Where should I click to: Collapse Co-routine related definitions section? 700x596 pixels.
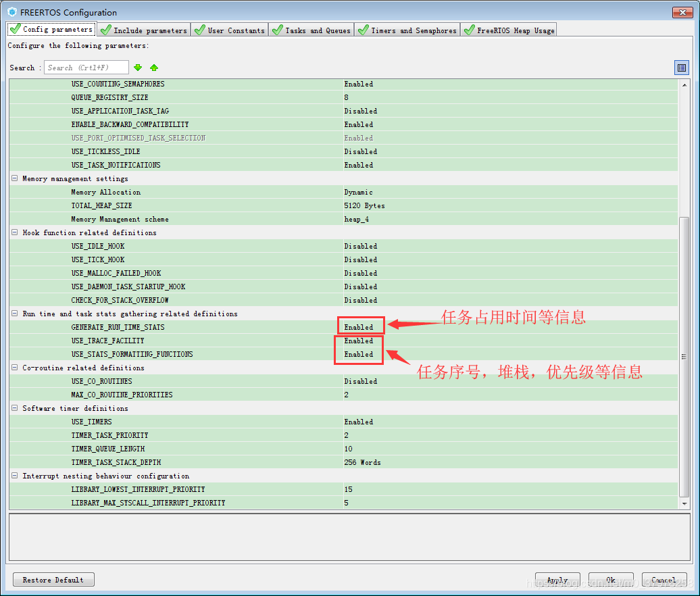click(x=15, y=368)
